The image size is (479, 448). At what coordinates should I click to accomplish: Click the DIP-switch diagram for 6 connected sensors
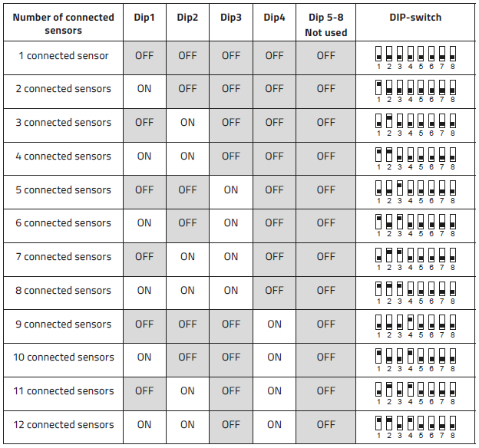coord(415,226)
